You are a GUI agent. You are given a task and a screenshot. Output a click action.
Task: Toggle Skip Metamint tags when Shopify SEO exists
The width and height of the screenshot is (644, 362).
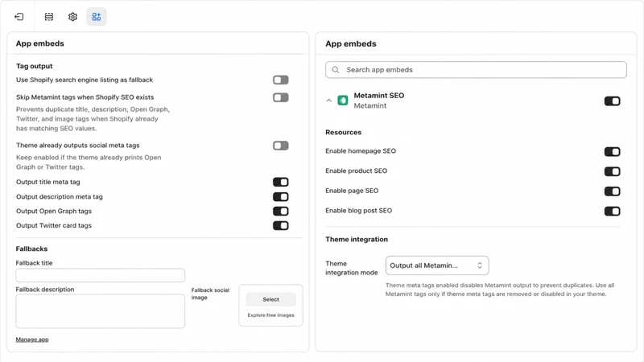coord(280,97)
